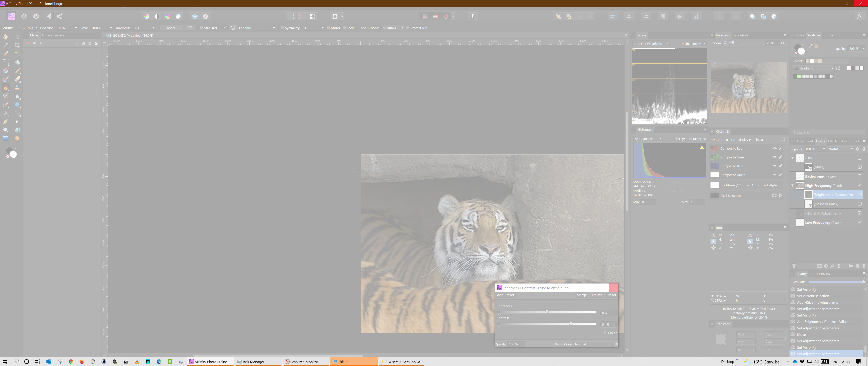This screenshot has height=366, width=868.
Task: Click the Auto Levels toolbar icon
Action: (x=147, y=16)
